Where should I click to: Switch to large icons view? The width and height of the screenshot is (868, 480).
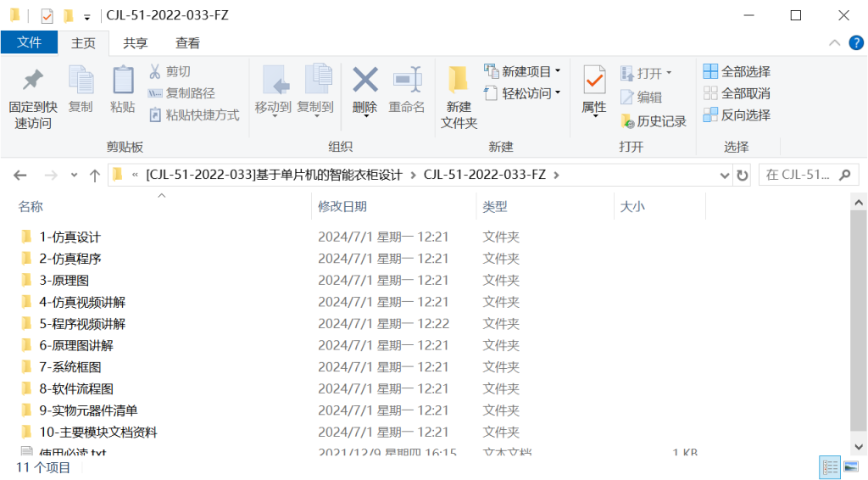(851, 467)
